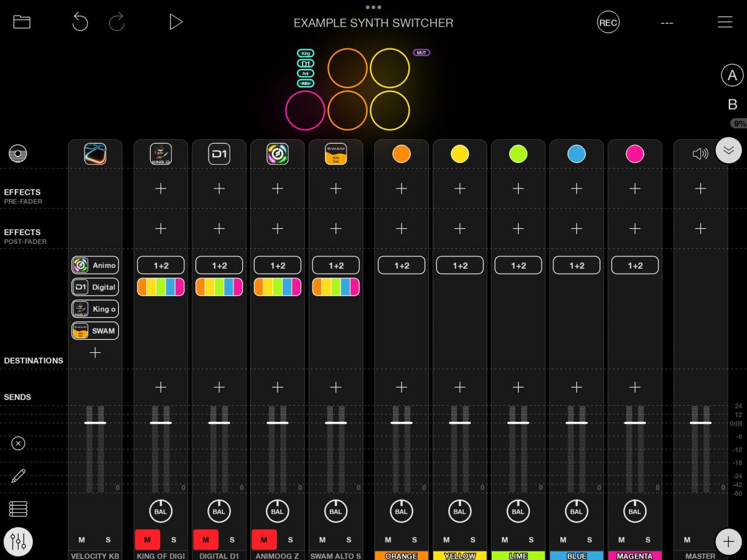This screenshot has width=747, height=560.
Task: Open the file browser folder icon
Action: tap(21, 22)
